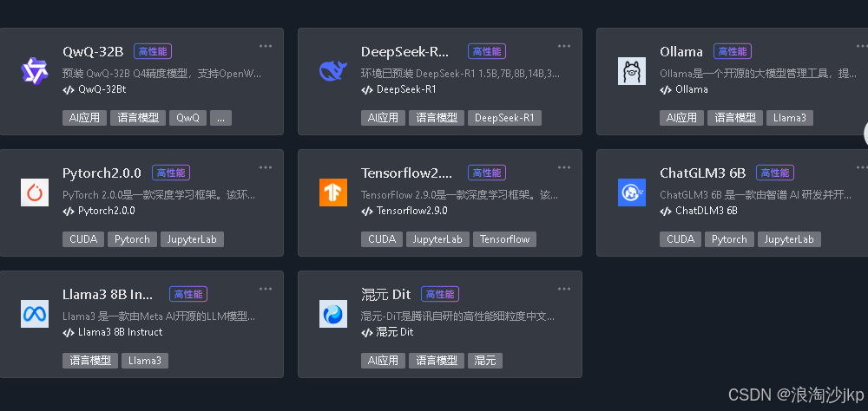Click 高性能 badge on Llama3 8B card
The height and width of the screenshot is (411, 868).
[188, 294]
